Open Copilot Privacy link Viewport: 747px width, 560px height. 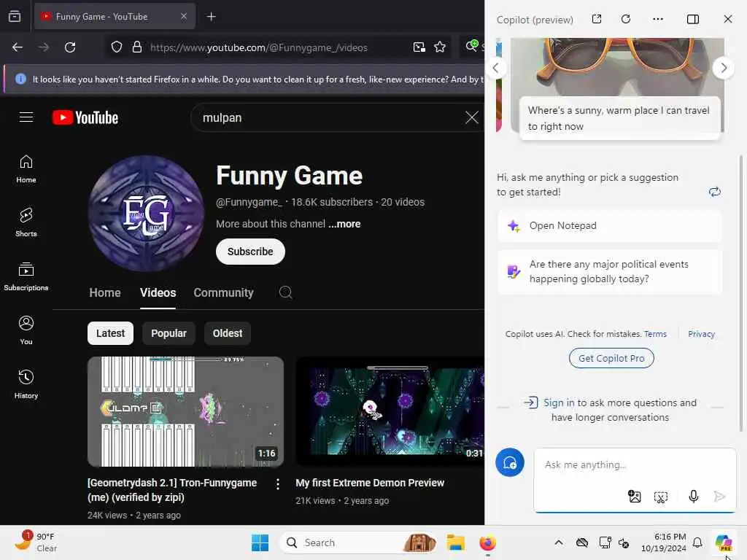tap(701, 334)
